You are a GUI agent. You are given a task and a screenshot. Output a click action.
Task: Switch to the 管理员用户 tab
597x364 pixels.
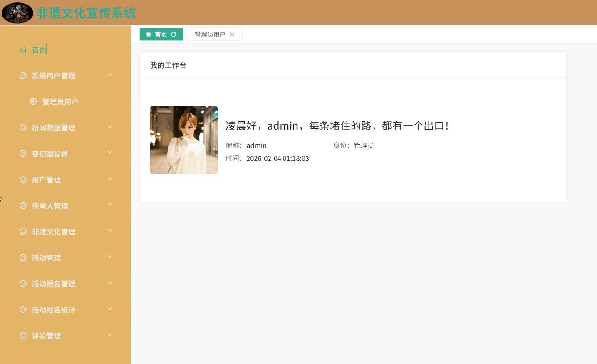tap(214, 34)
